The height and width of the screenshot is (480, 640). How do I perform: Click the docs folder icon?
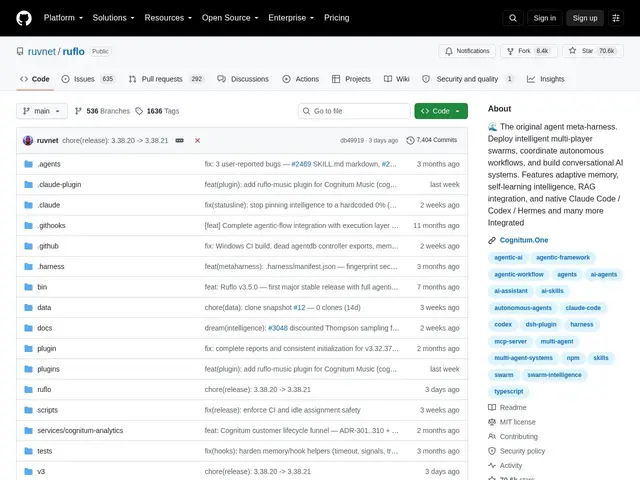28,328
